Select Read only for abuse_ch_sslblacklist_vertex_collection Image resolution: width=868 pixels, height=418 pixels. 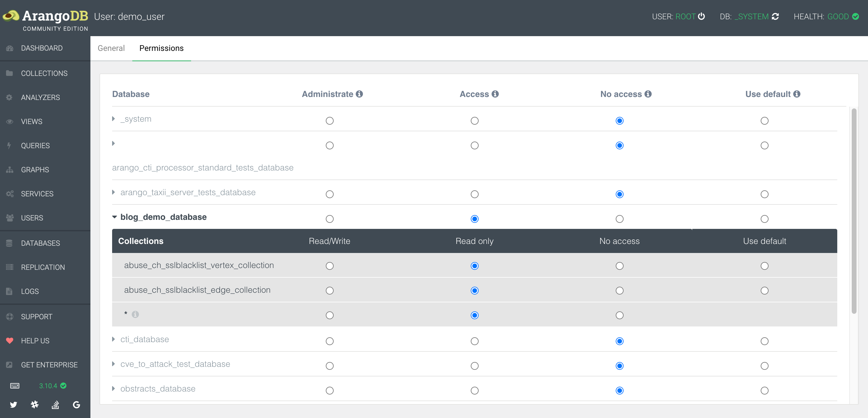[474, 266]
